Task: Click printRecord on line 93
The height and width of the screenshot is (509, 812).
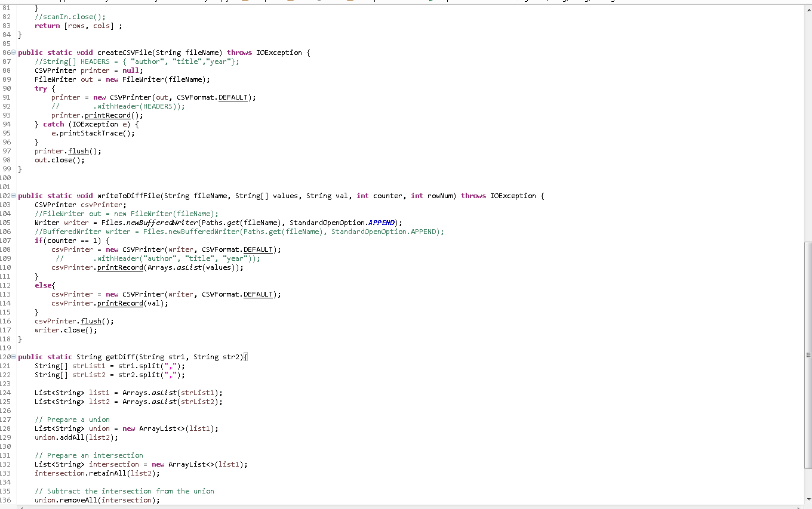Action: [x=107, y=115]
